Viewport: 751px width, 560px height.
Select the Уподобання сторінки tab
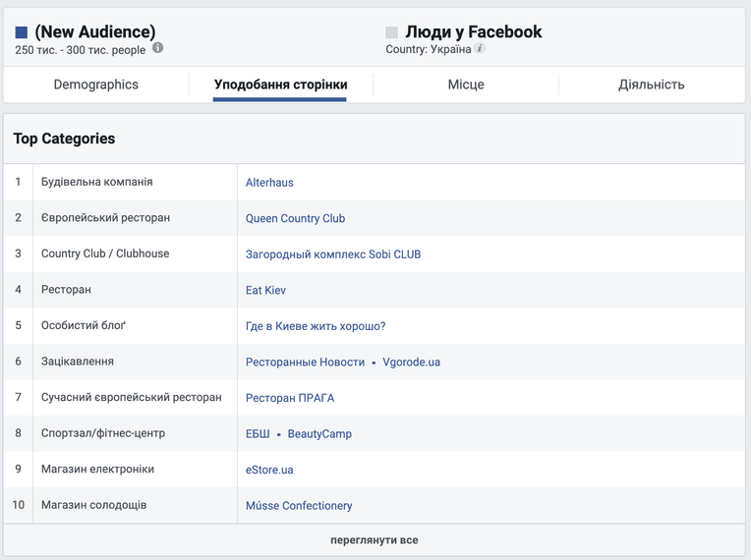281,84
